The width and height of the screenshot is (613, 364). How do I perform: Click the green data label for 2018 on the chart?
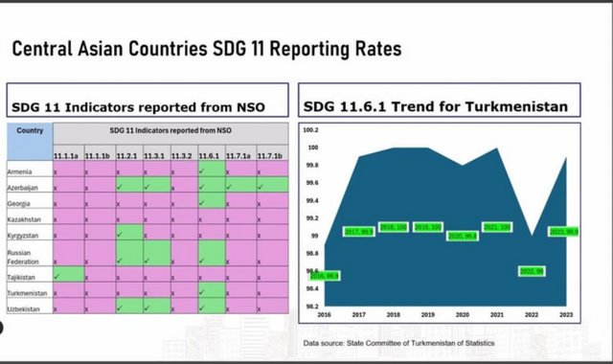coord(394,227)
